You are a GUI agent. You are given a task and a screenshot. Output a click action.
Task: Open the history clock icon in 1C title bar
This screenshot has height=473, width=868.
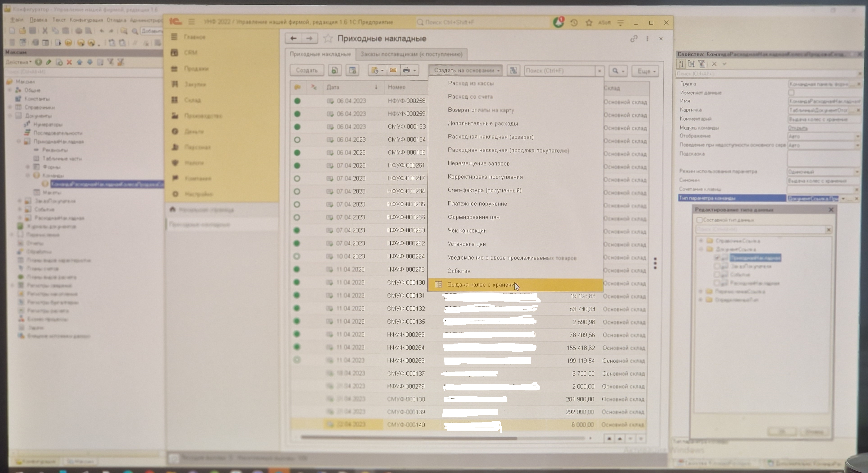coord(574,23)
